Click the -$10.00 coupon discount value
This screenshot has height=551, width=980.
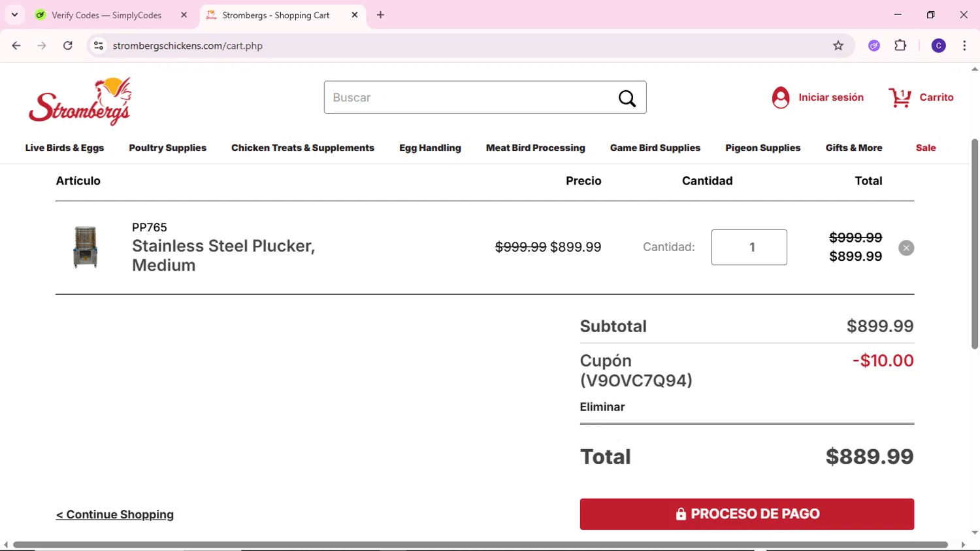883,361
